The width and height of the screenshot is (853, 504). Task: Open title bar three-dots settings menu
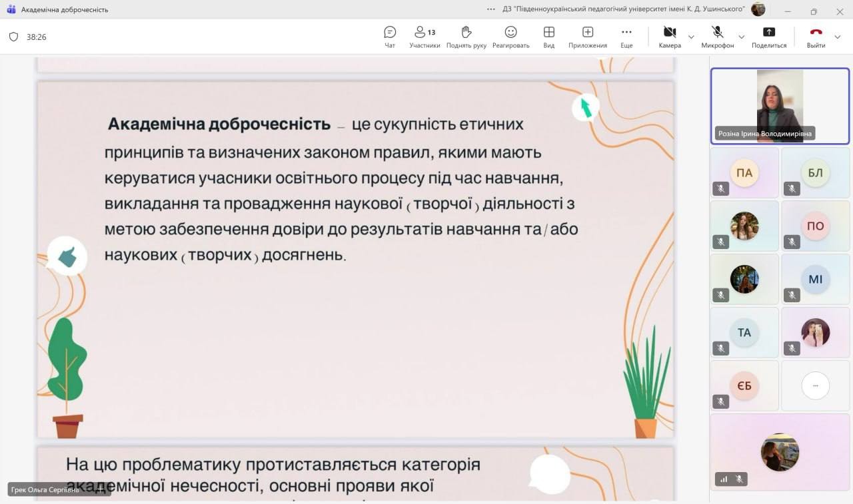pyautogui.click(x=491, y=9)
